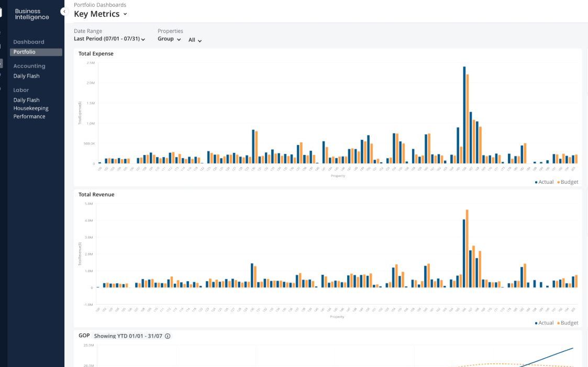The width and height of the screenshot is (588, 367).
Task: Toggle Actual series in Total Revenue legend
Action: click(x=544, y=323)
